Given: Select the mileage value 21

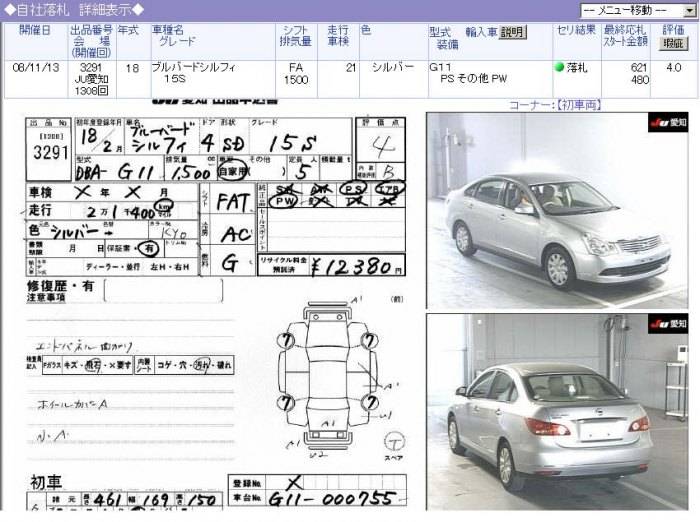Looking at the screenshot, I should [x=351, y=67].
